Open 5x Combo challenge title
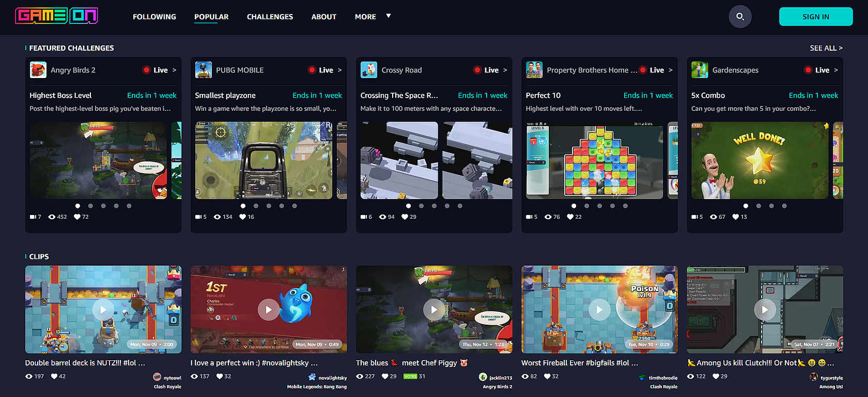The image size is (868, 397). pos(708,95)
